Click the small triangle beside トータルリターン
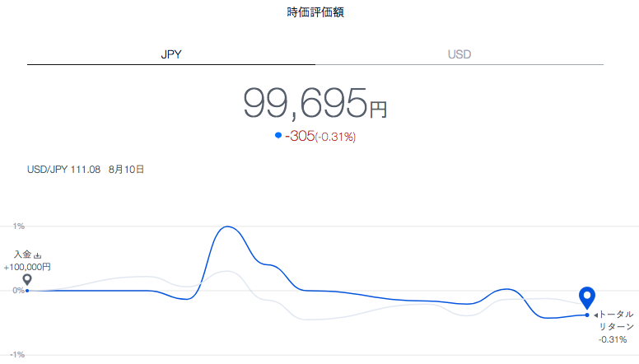 pyautogui.click(x=596, y=315)
